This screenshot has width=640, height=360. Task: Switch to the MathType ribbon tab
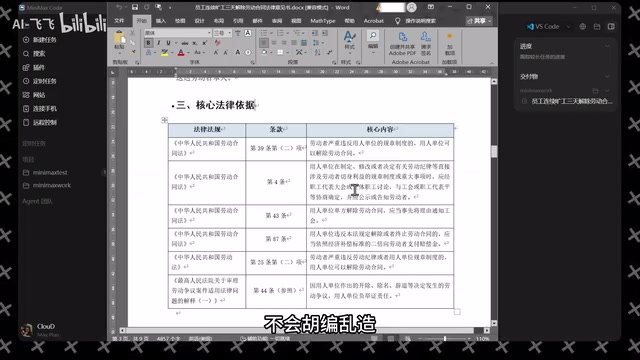[x=322, y=21]
